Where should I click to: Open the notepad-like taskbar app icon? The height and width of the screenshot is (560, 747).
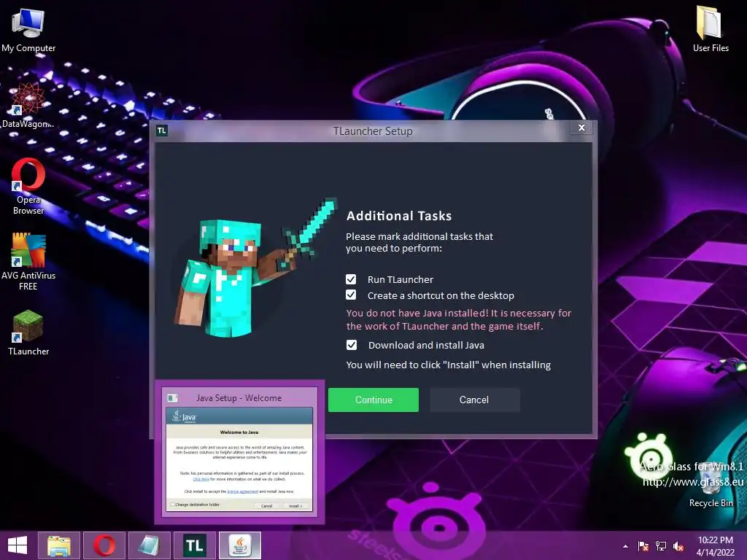pyautogui.click(x=150, y=545)
